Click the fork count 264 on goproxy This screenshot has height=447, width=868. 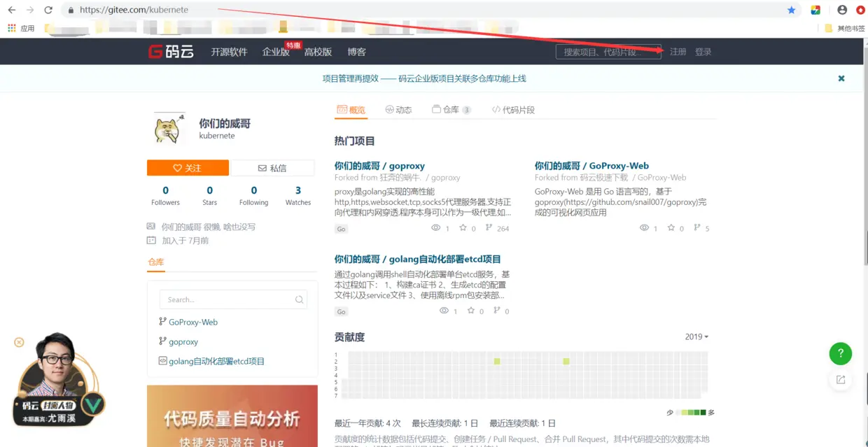(503, 229)
